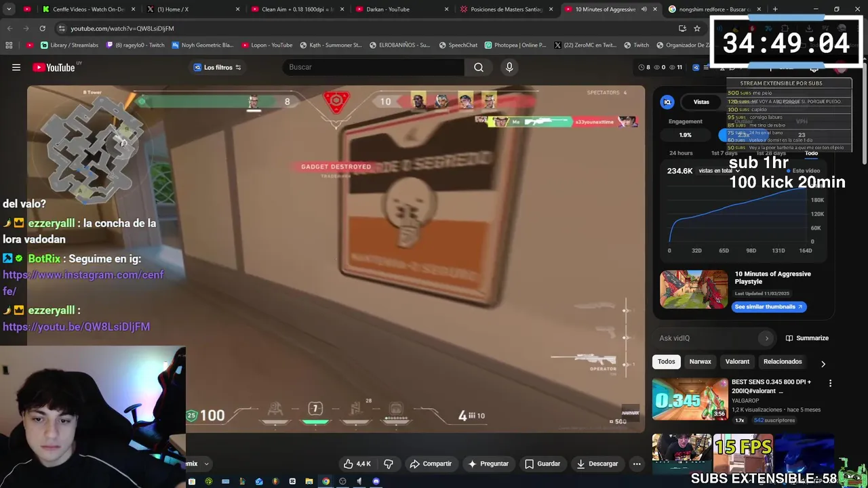
Task: Open options for BEST SENS 0.345 video
Action: [830, 383]
